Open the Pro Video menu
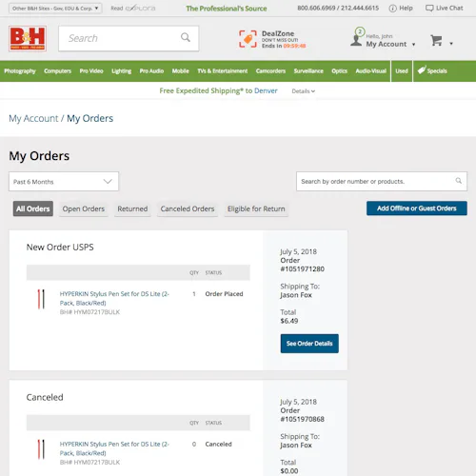This screenshot has width=476, height=476. pos(91,70)
